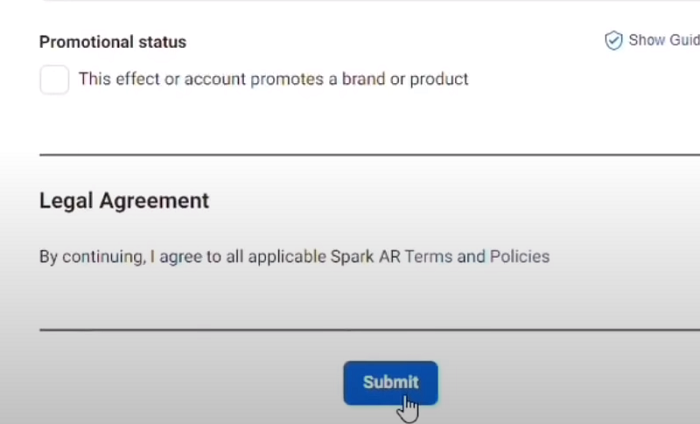Screen dimensions: 700x424
Task: Click the word 'status' in Promotional heading
Action: tap(161, 42)
